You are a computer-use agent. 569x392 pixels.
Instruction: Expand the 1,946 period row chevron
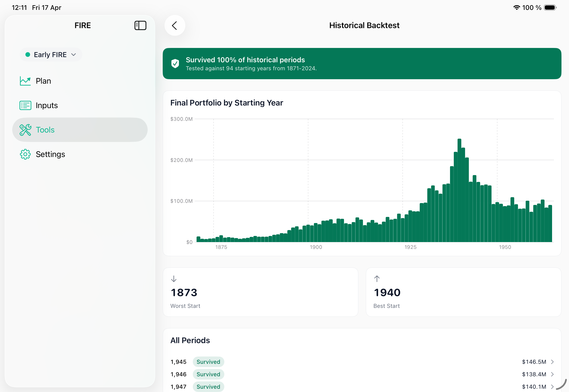pyautogui.click(x=552, y=374)
